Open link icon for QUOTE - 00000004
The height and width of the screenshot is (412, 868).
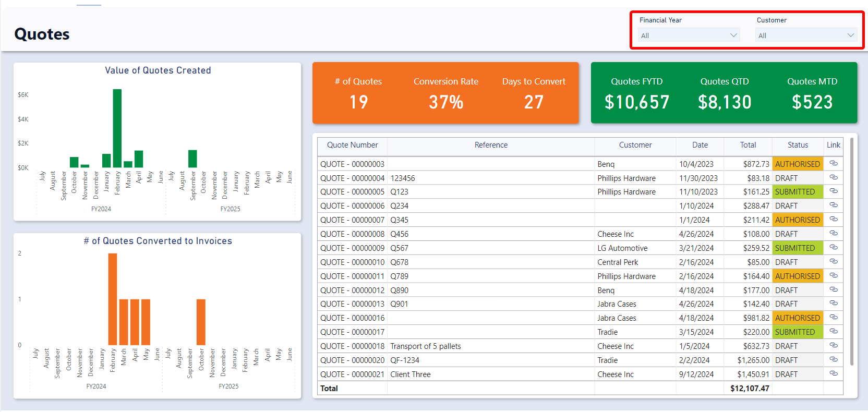tap(834, 178)
